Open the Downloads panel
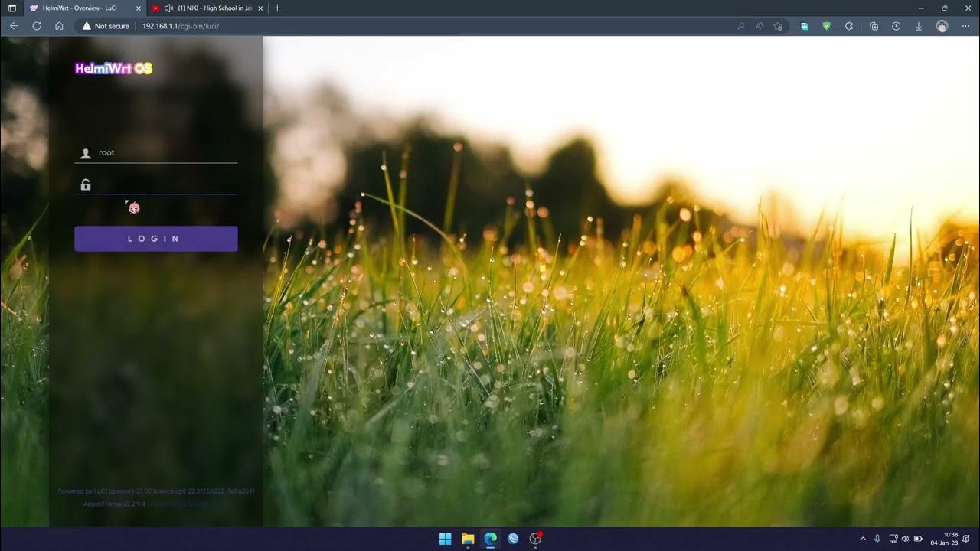The width and height of the screenshot is (980, 551). 919,26
